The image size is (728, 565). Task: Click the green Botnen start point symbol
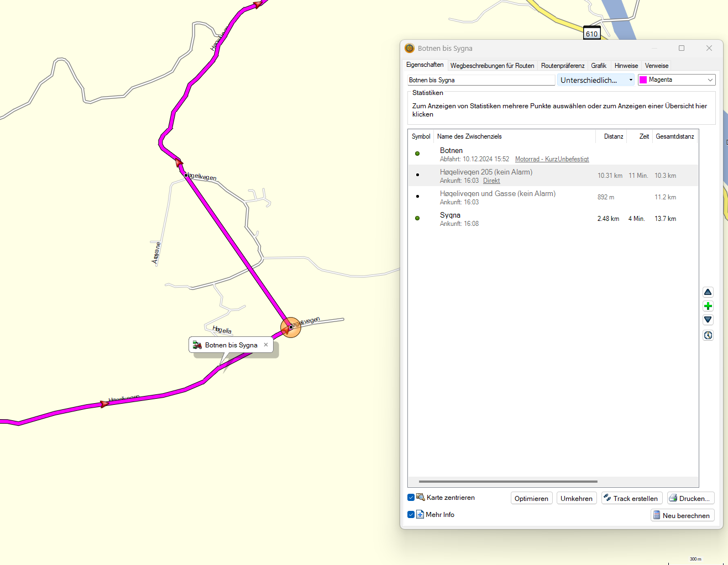pos(417,154)
